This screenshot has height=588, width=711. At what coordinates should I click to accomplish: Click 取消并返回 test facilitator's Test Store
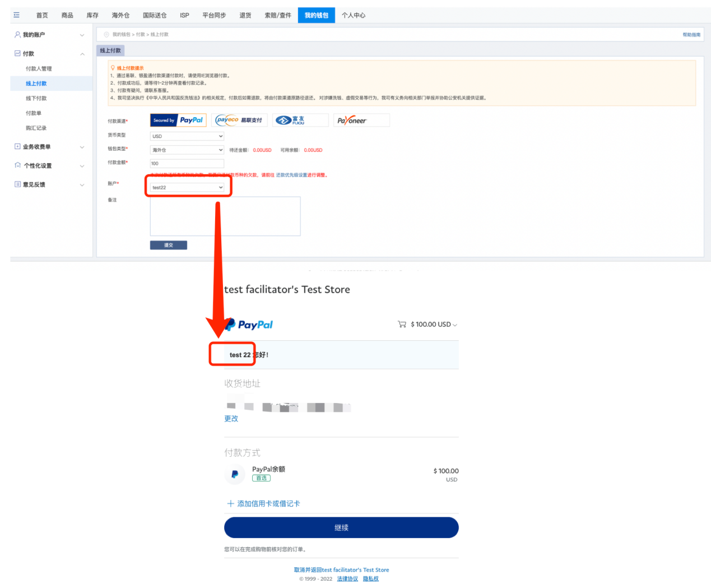pyautogui.click(x=341, y=570)
